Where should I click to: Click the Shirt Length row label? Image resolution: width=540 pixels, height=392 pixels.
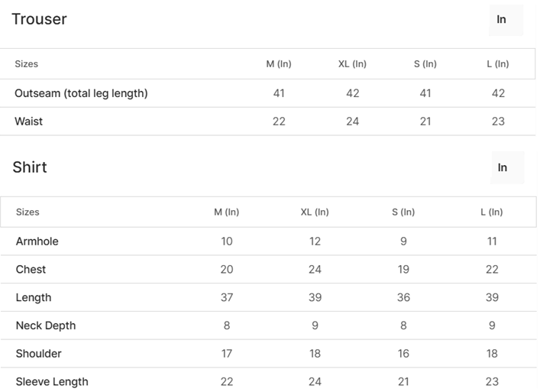(34, 297)
